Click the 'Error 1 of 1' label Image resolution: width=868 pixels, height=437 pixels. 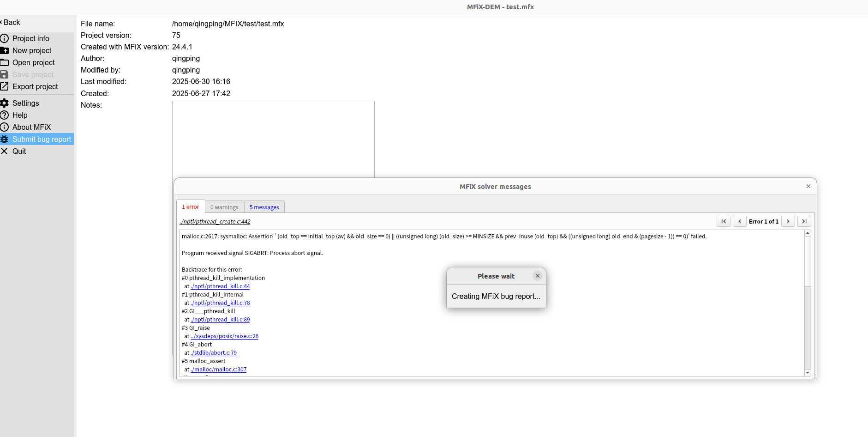[764, 222]
